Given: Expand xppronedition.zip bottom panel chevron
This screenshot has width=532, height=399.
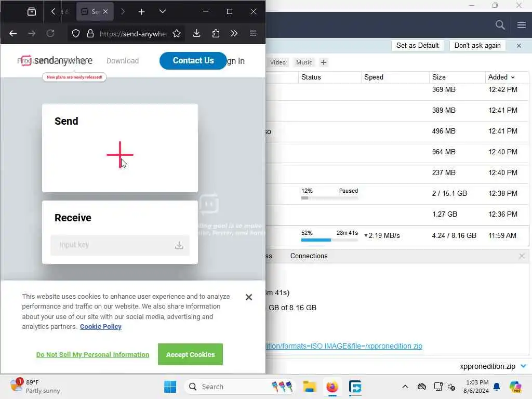Looking at the screenshot, I should [524, 366].
